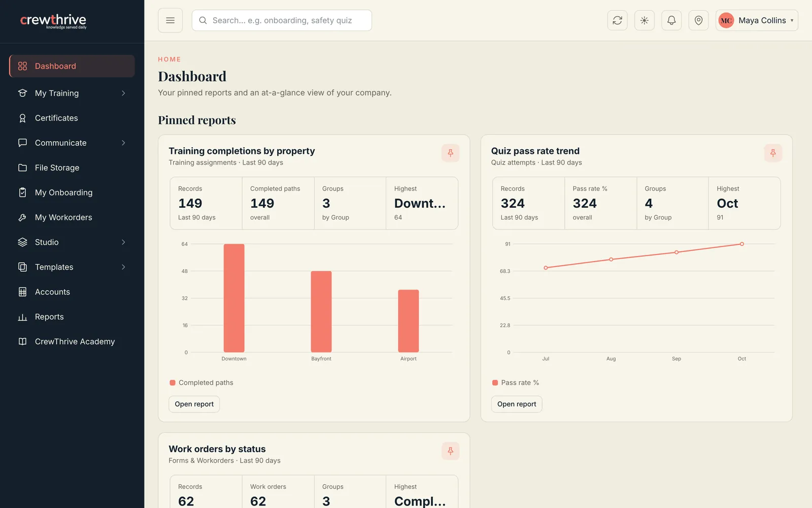Click the crewthrive logo
Screen dimensions: 812x508
[53, 21]
